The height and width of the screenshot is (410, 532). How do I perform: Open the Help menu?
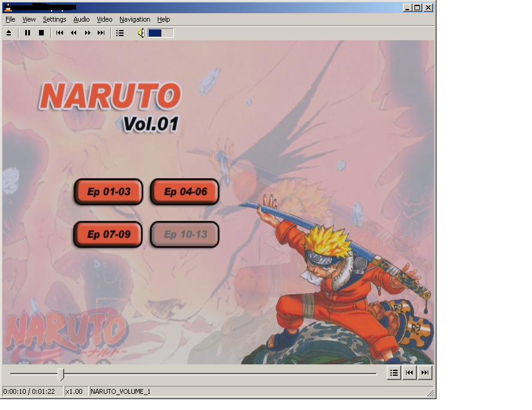tap(164, 19)
